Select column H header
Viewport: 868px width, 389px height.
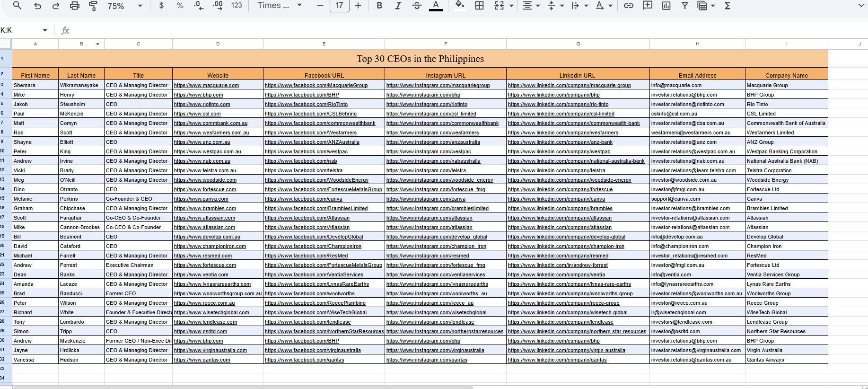click(x=697, y=44)
